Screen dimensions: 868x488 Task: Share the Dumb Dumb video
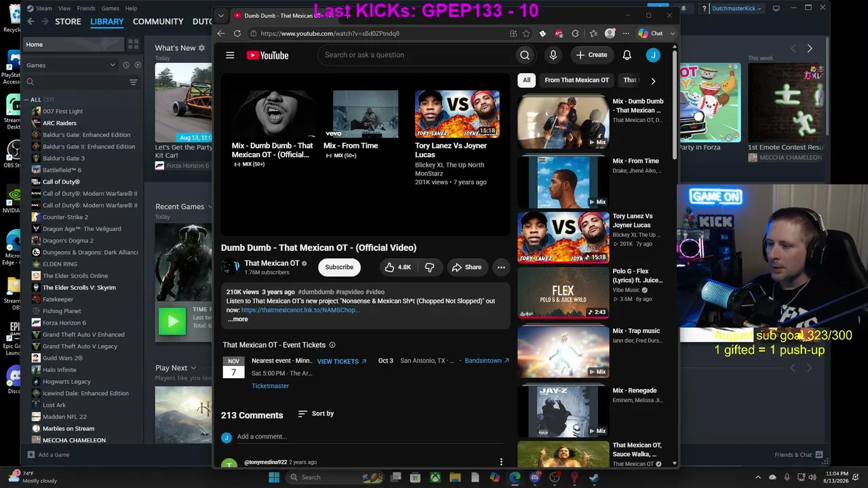[467, 267]
